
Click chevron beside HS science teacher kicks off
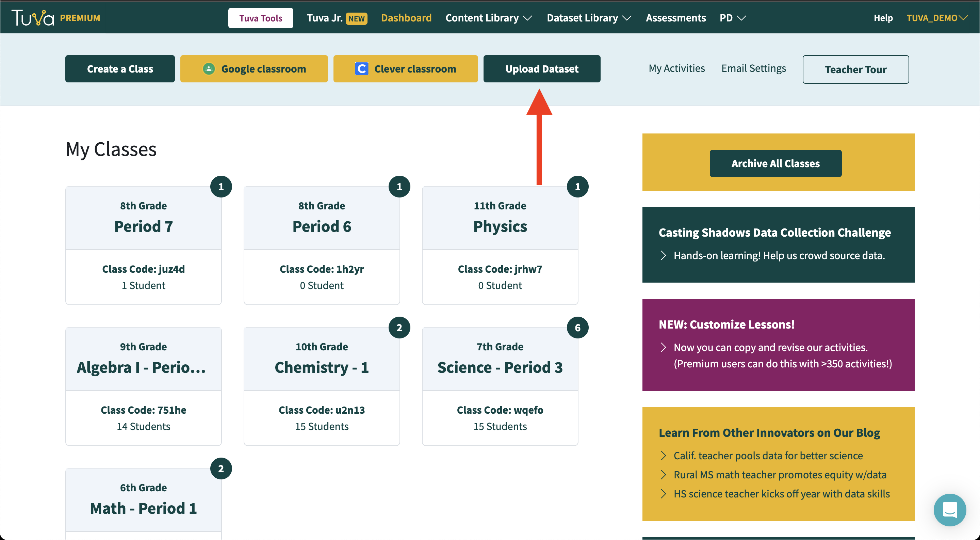click(664, 494)
